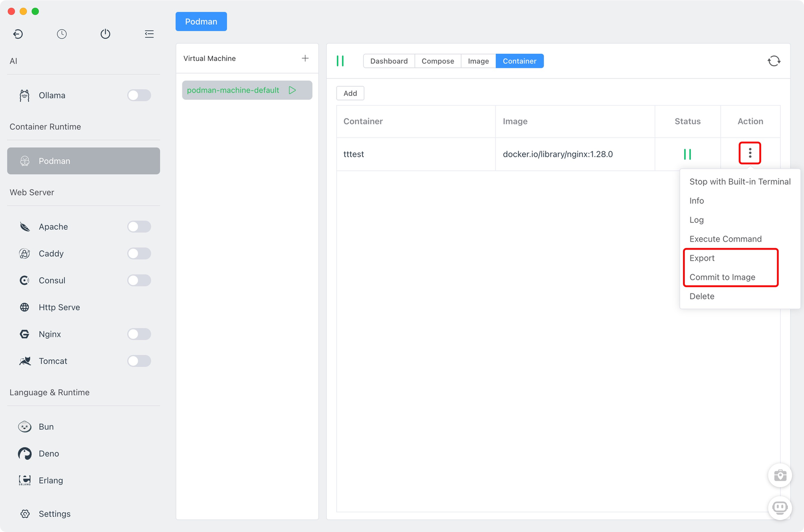Switch to the Dashboard tab
The height and width of the screenshot is (532, 804).
tap(389, 61)
